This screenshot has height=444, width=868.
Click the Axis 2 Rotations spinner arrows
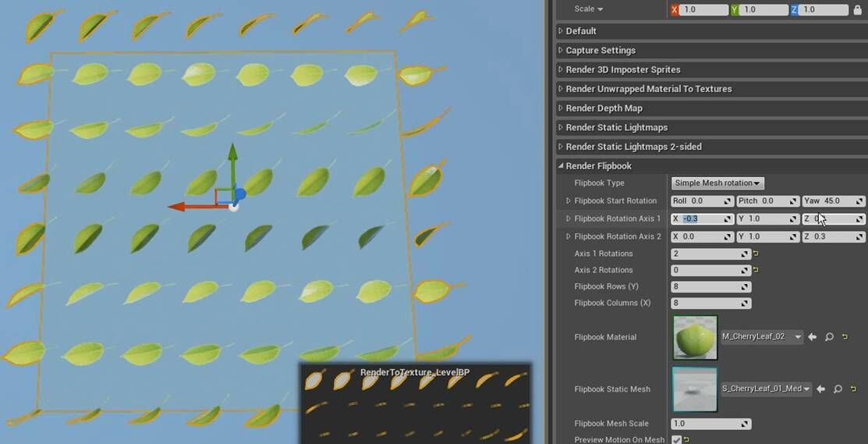point(746,271)
